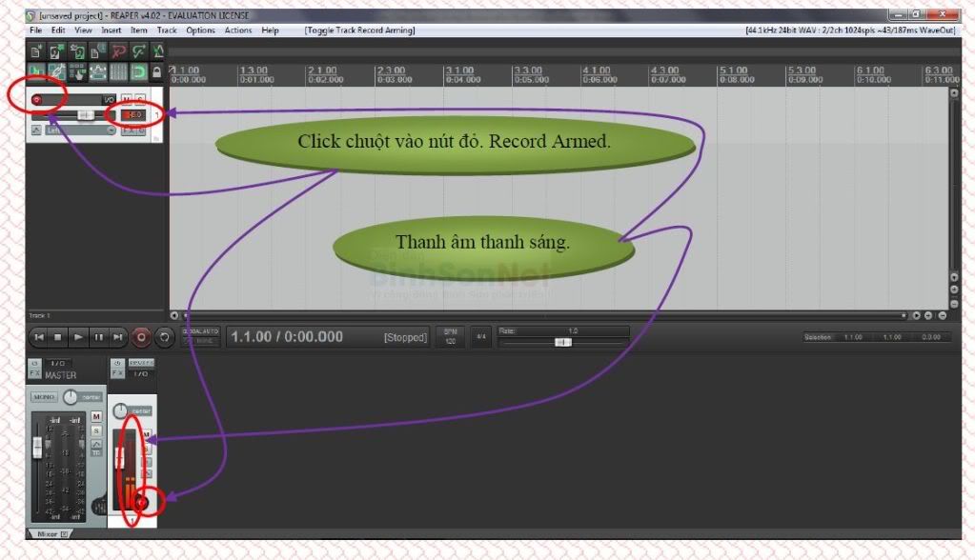Viewport: 975px width, 560px height.
Task: Mute the MASTER track in mixer
Action: point(96,417)
